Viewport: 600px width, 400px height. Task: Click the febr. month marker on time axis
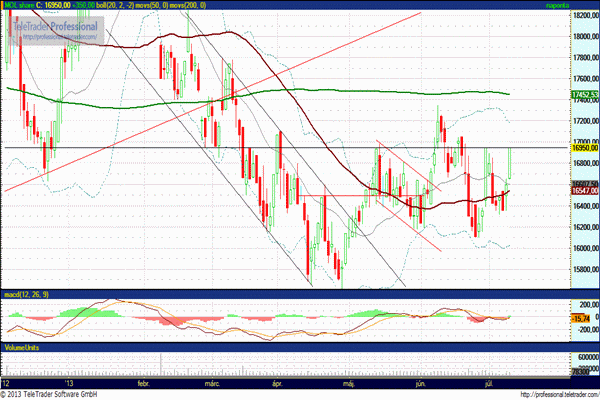(143, 382)
